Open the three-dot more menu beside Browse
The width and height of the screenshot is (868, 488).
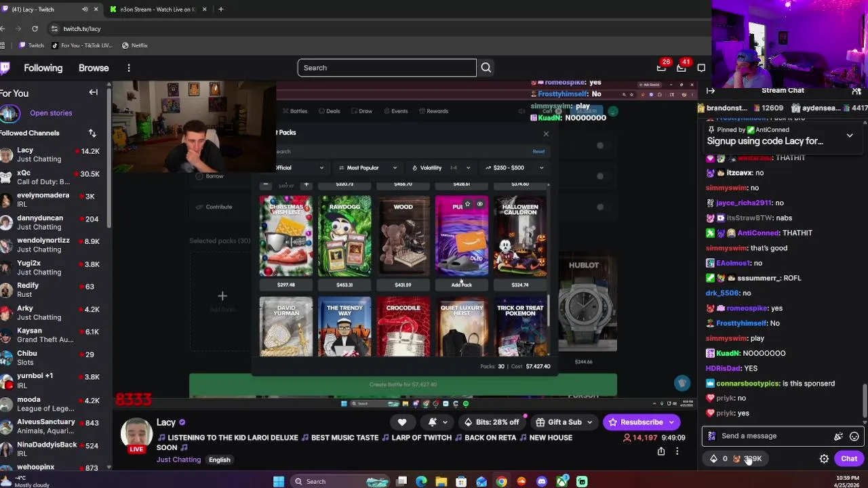coord(129,68)
